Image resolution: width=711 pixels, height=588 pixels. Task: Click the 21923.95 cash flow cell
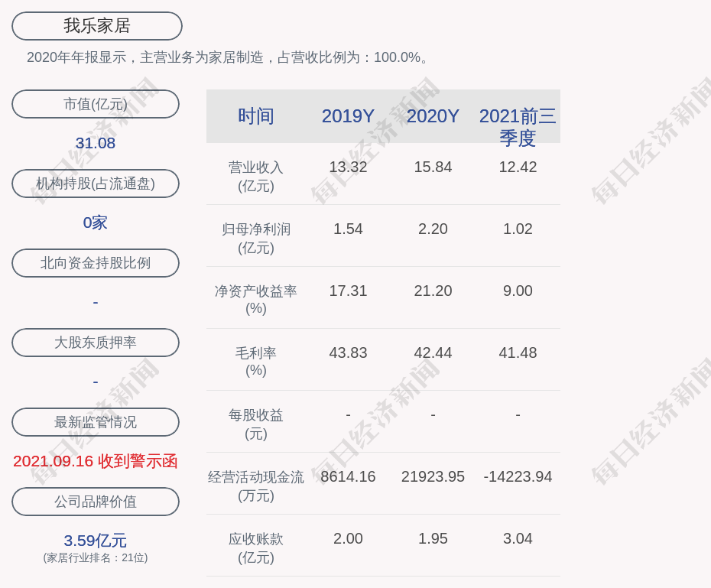tap(433, 477)
